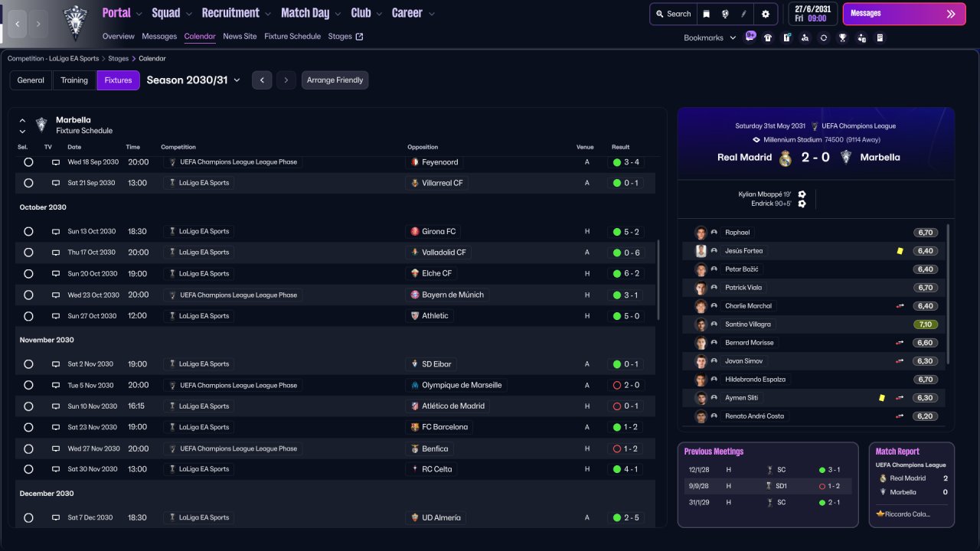The image size is (980, 551).
Task: Click the trophy shortcut icon under Messages
Action: point(842,37)
